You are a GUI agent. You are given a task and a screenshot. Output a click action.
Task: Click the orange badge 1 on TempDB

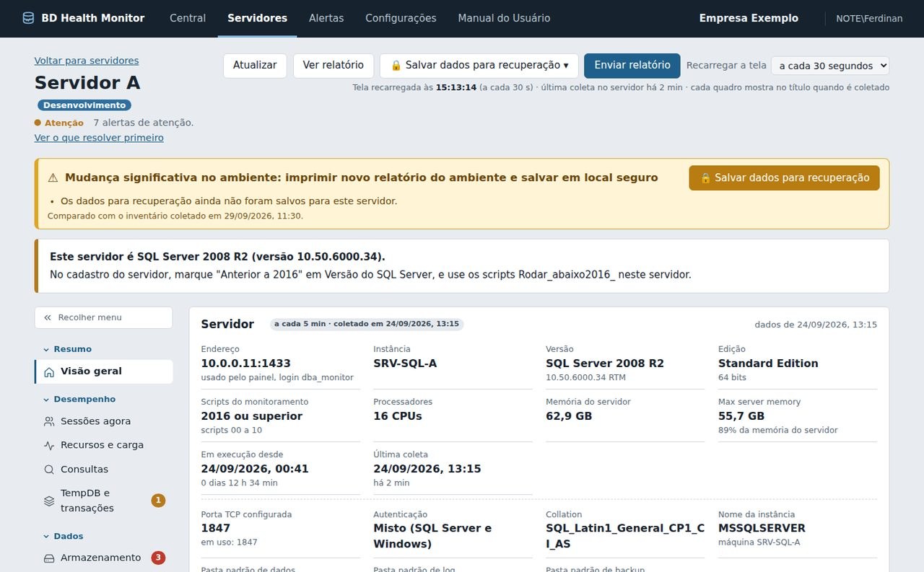click(x=158, y=501)
